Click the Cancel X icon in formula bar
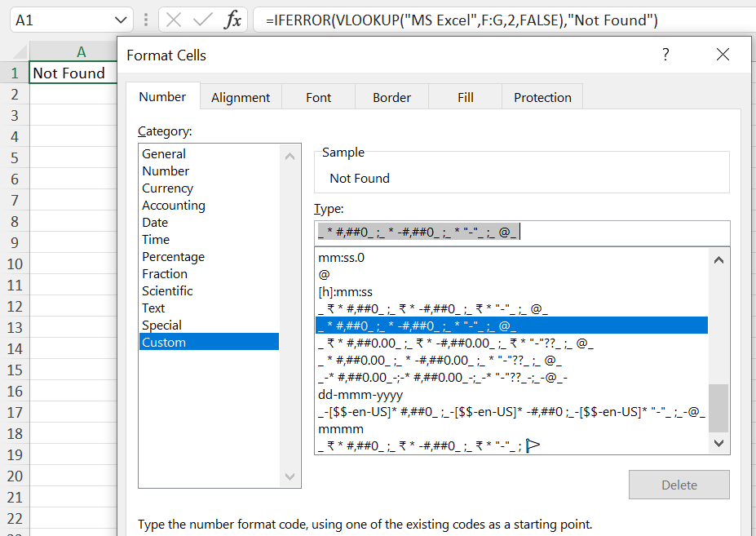 174,20
